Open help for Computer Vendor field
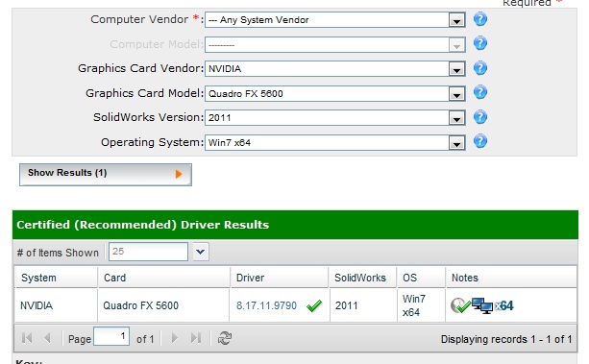This screenshot has width=589, height=364. pos(480,19)
